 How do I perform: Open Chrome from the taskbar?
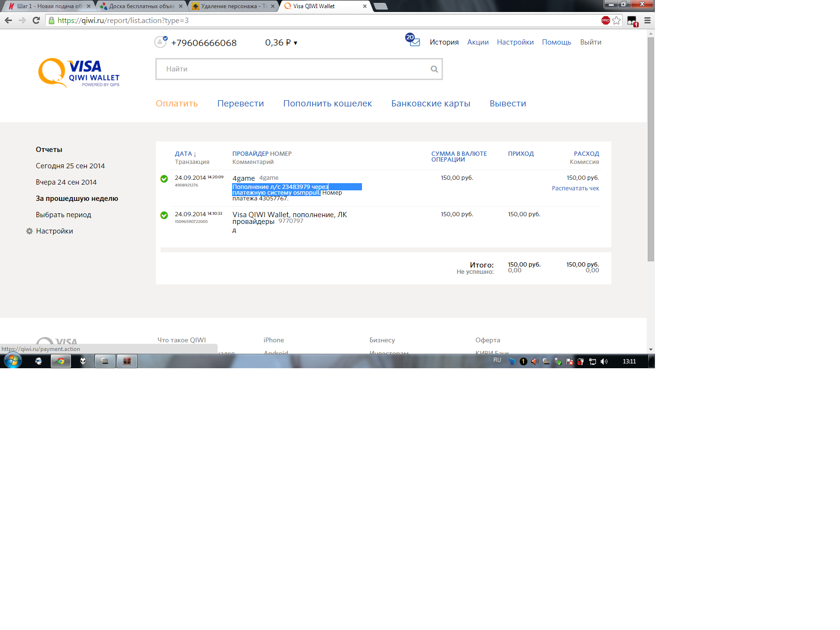[61, 361]
